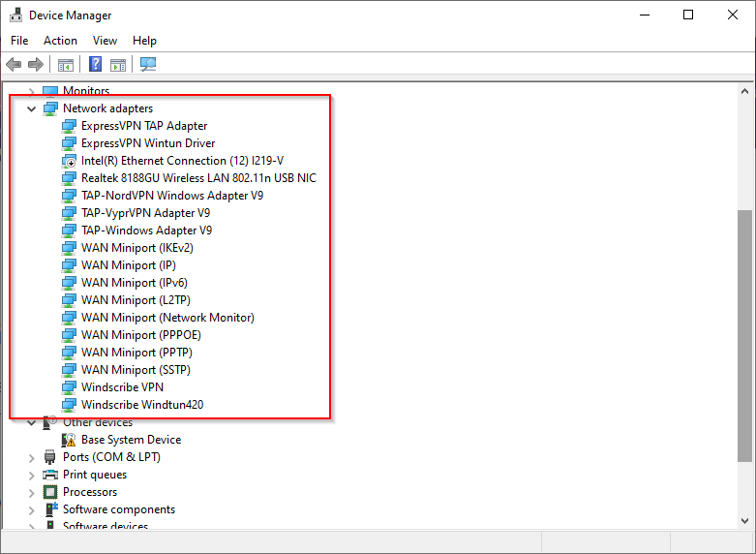The image size is (756, 554).
Task: Select WAN Miniport (SSTP) entry
Action: (136, 370)
